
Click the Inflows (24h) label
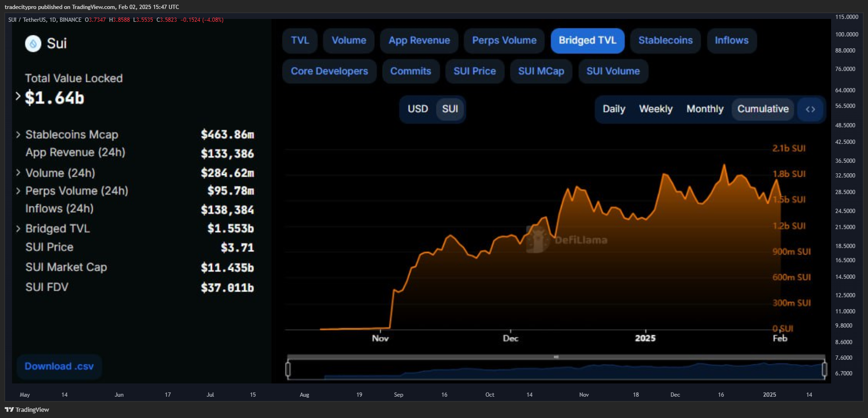coord(60,209)
